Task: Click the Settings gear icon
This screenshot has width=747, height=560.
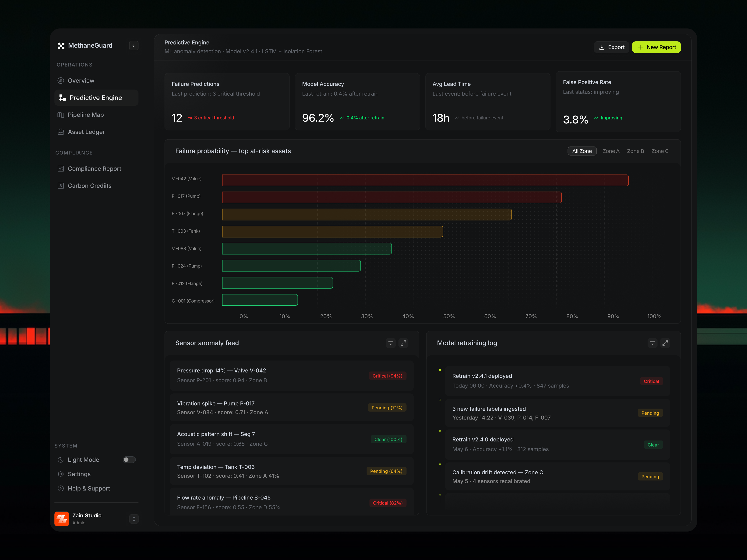Action: point(61,474)
